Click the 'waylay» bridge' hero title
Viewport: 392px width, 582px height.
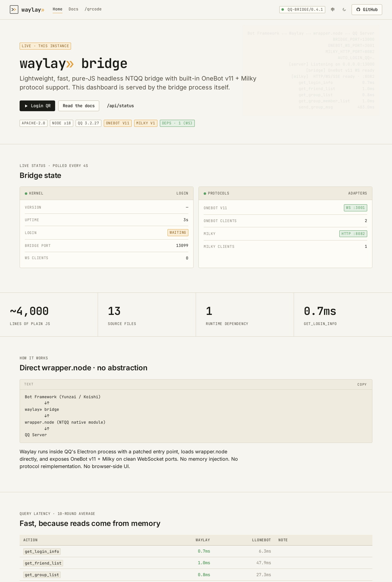point(73,63)
